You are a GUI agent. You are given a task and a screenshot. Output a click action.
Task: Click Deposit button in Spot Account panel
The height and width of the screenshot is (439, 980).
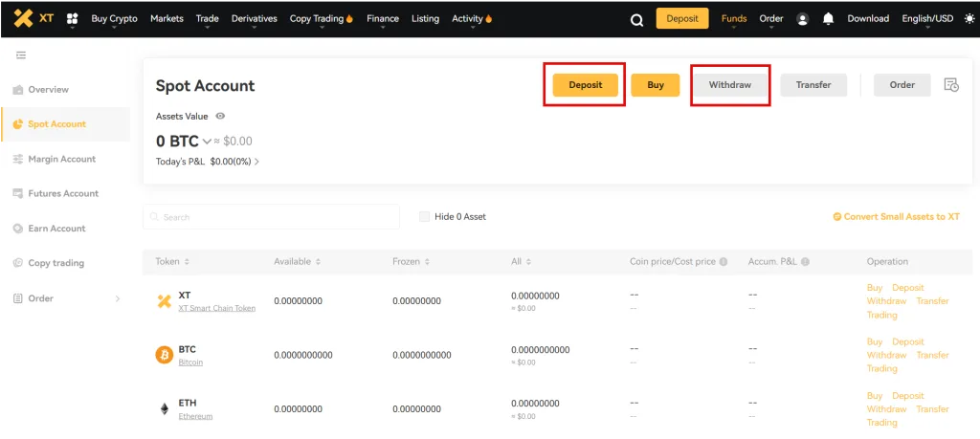585,85
